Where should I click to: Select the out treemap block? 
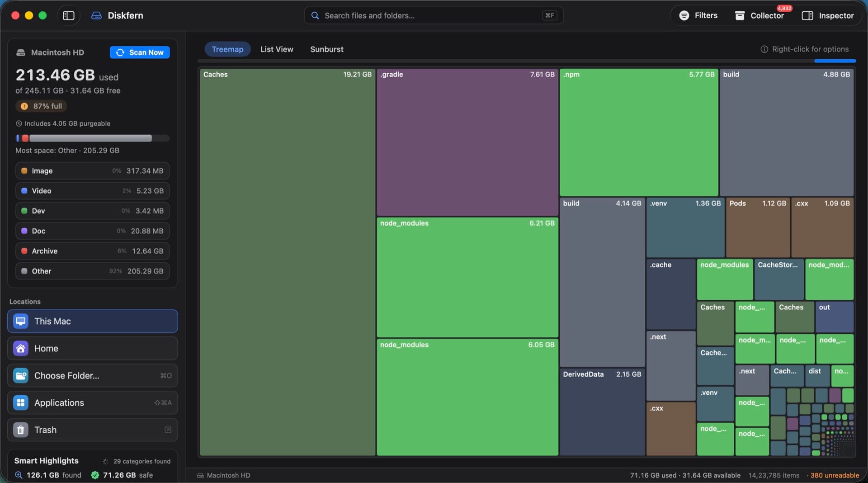click(835, 317)
